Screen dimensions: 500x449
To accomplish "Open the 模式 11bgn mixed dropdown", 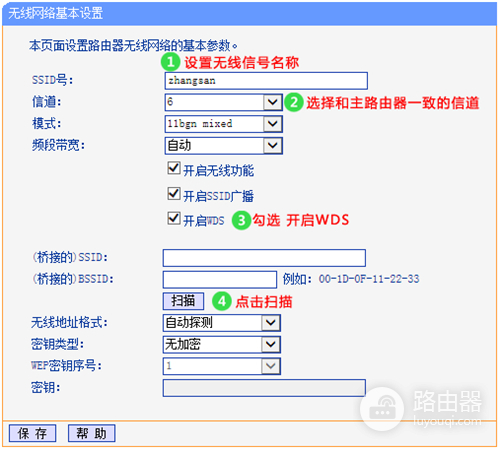I will 224,124.
